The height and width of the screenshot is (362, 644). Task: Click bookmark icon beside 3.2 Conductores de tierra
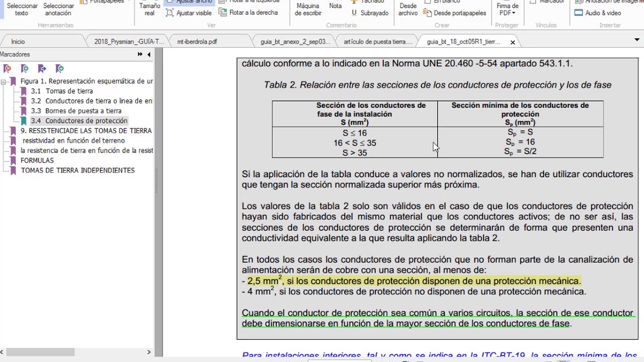pos(24,101)
